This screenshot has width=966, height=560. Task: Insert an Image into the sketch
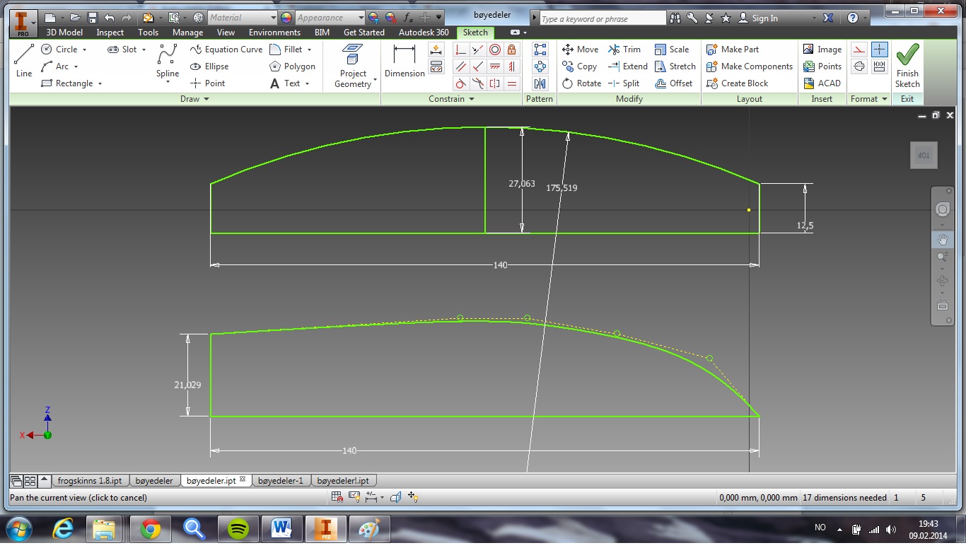point(822,49)
